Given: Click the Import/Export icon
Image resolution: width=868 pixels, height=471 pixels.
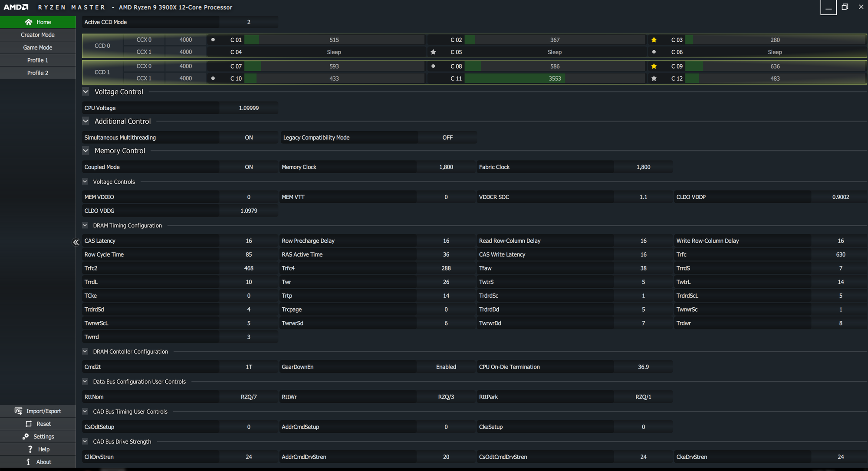Looking at the screenshot, I should tap(18, 411).
